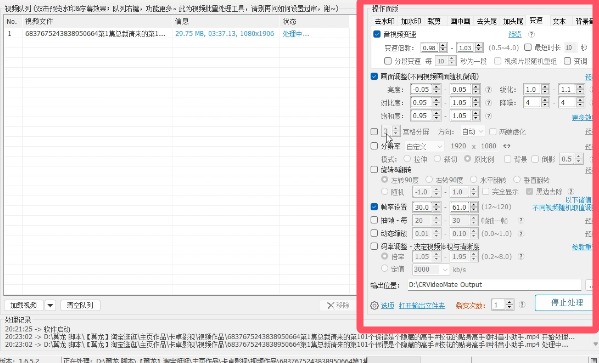Switch to the 画中画 tab
599x363 pixels.
[460, 21]
